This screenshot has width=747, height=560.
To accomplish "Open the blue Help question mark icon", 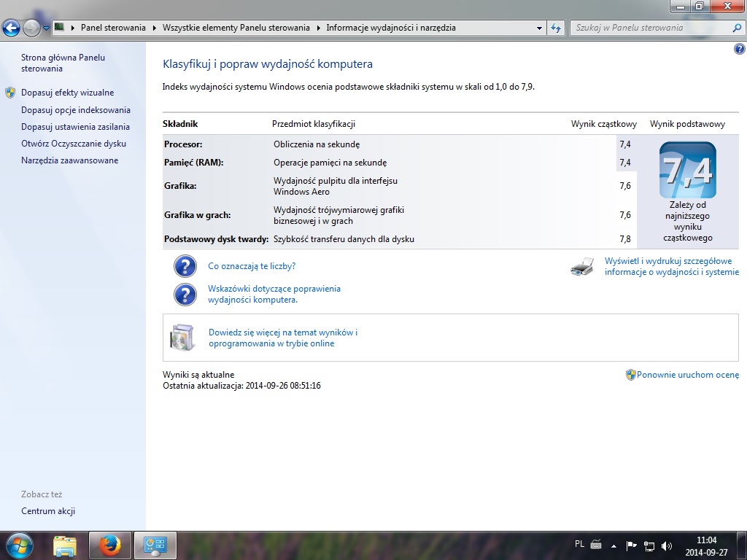I will [x=740, y=48].
